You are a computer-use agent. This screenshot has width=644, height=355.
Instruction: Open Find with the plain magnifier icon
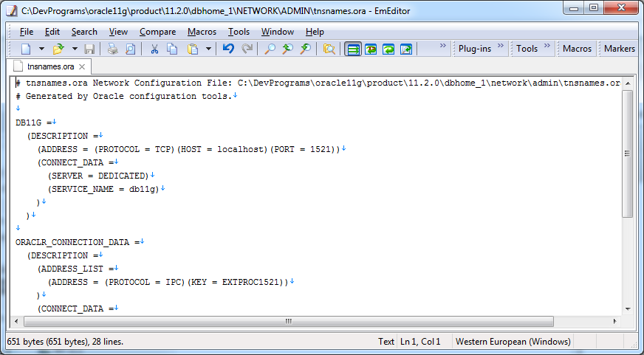[x=270, y=49]
